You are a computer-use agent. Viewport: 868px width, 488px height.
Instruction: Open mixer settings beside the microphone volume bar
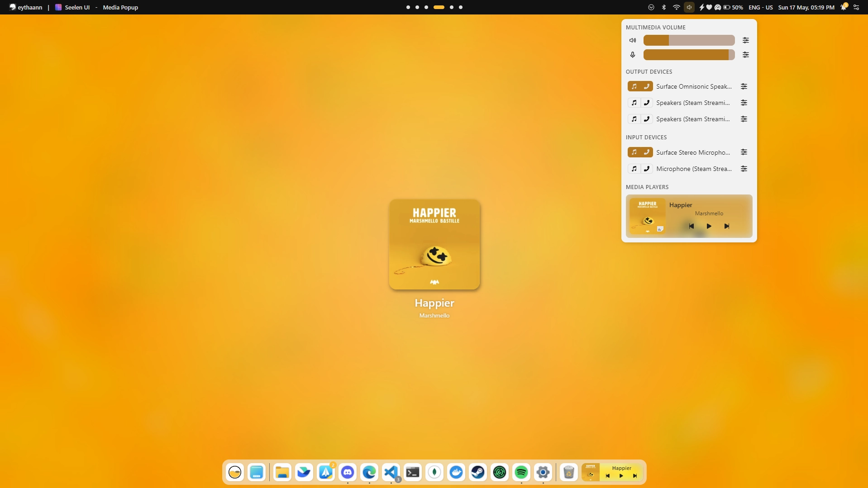click(x=746, y=55)
